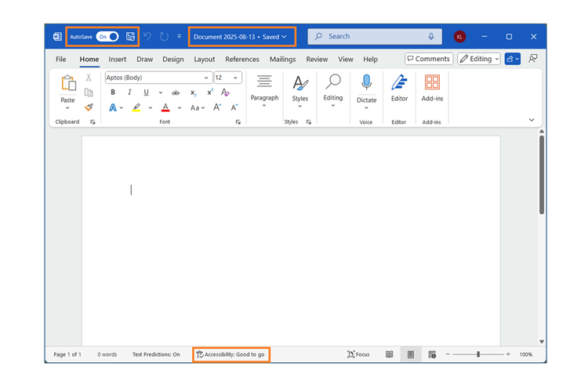Toggle Bold formatting

113,93
